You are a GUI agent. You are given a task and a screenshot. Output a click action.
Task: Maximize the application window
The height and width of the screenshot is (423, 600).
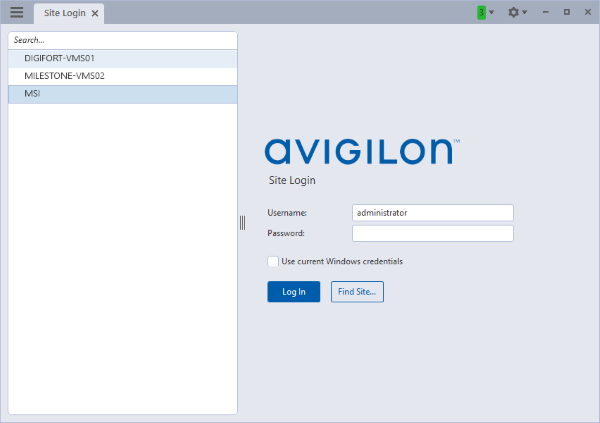pyautogui.click(x=567, y=13)
